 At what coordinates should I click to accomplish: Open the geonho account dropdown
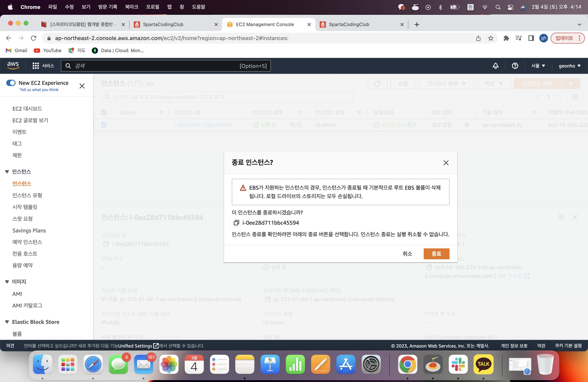[570, 66]
